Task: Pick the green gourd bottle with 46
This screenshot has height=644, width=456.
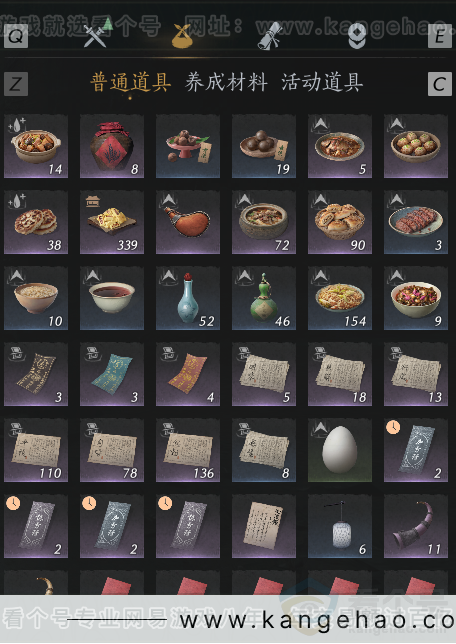Action: coord(264,298)
